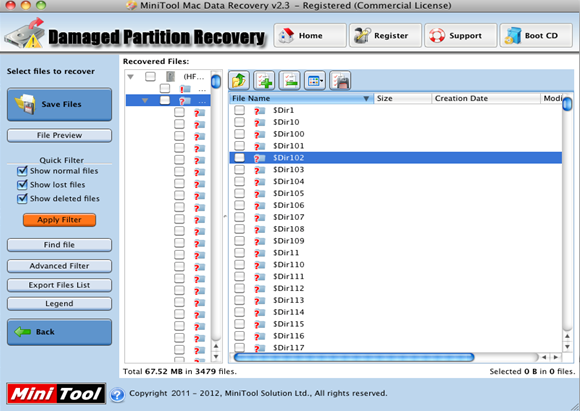Click horizontal scroll right arrow
This screenshot has width=580, height=411.
[556, 357]
